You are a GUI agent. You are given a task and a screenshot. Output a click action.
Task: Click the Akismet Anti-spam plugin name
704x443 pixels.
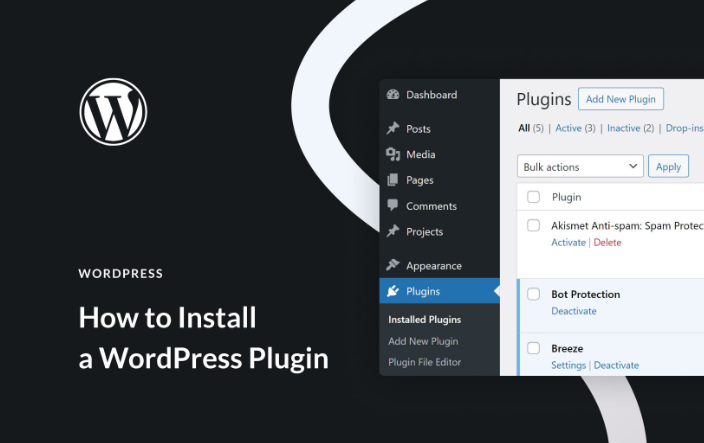[x=628, y=225]
